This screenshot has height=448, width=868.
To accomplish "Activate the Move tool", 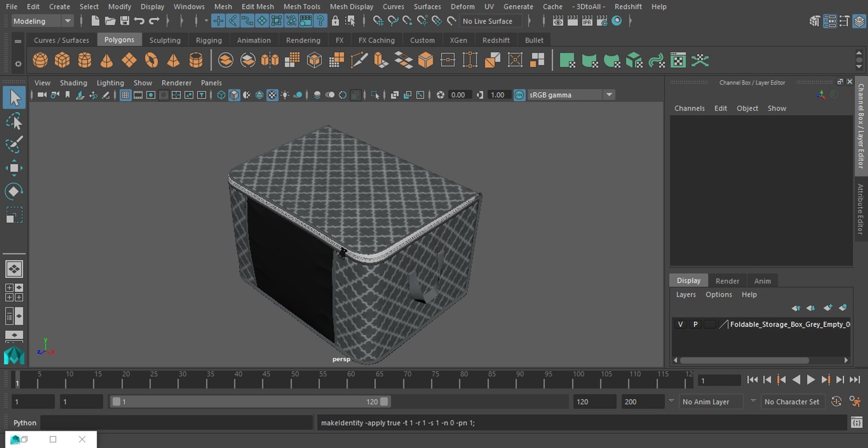I will point(14,168).
